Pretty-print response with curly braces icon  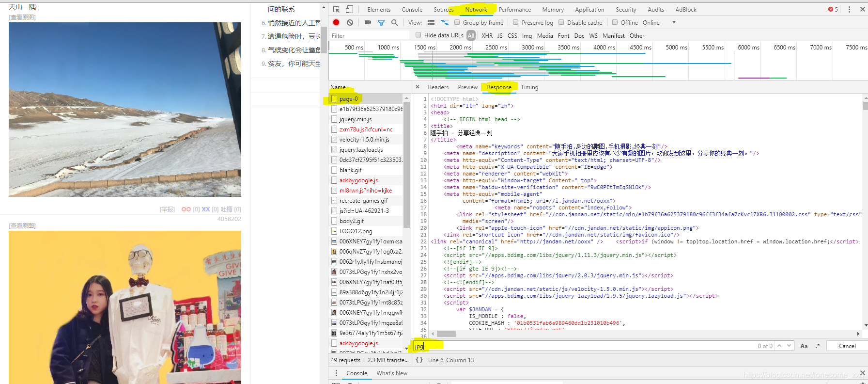coord(419,360)
